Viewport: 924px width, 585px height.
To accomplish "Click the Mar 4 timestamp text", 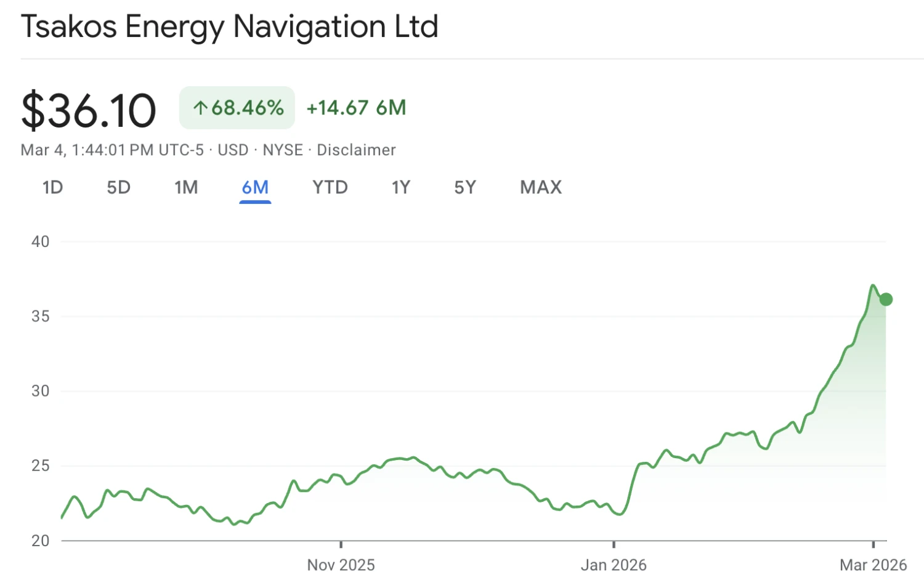I will (112, 150).
